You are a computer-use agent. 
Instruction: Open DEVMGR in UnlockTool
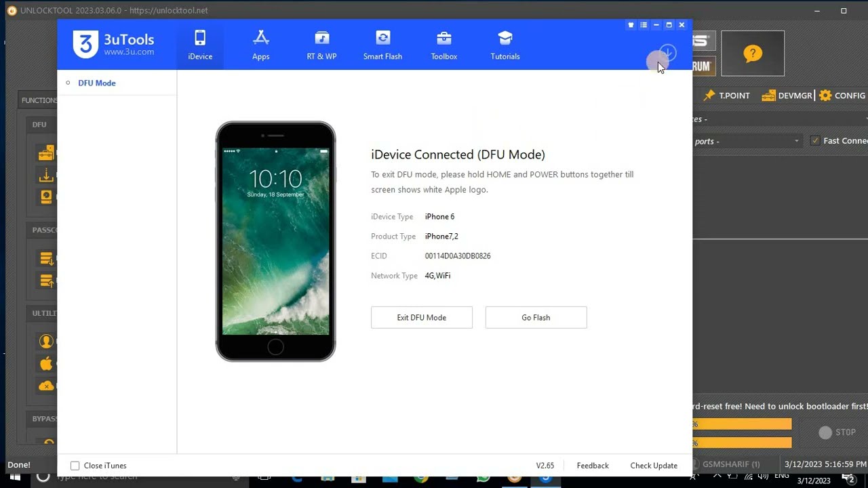[x=787, y=96]
